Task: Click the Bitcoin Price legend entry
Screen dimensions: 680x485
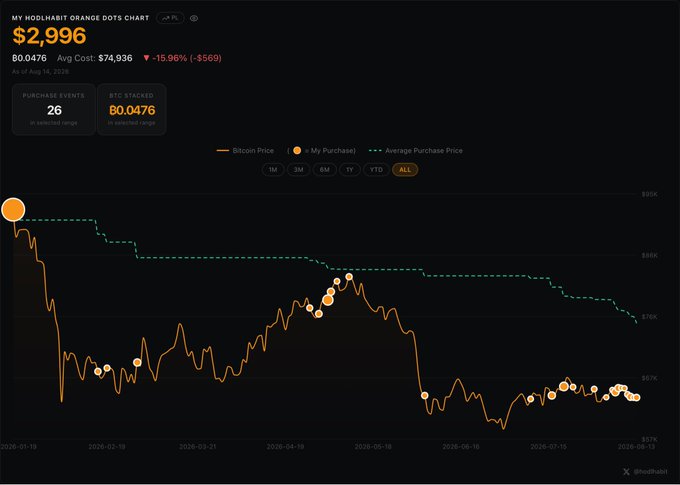Action: point(245,151)
